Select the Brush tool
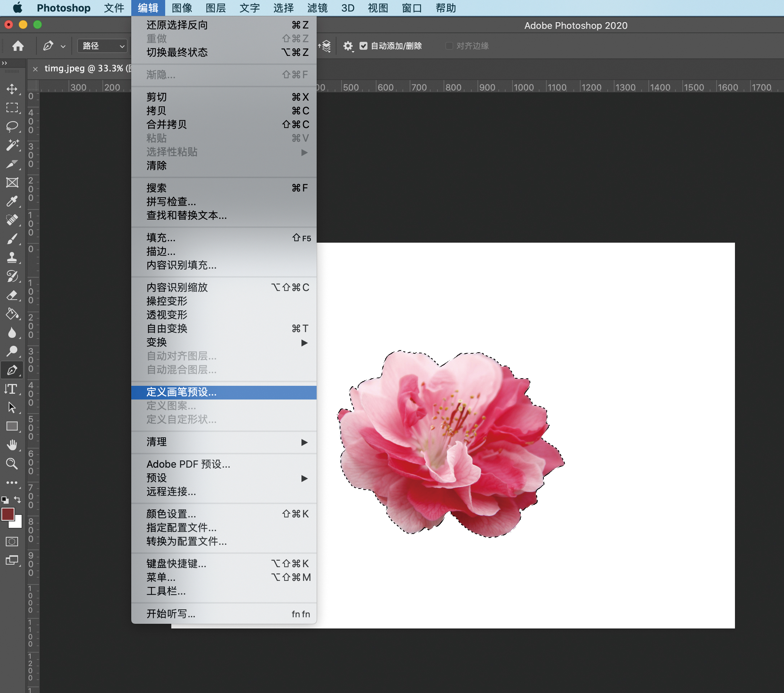Viewport: 784px width, 693px height. click(x=12, y=239)
